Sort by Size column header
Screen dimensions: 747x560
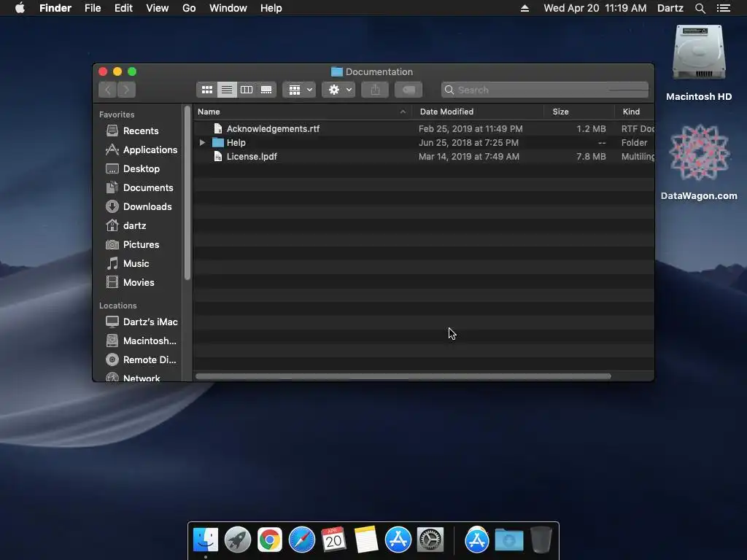(x=578, y=112)
